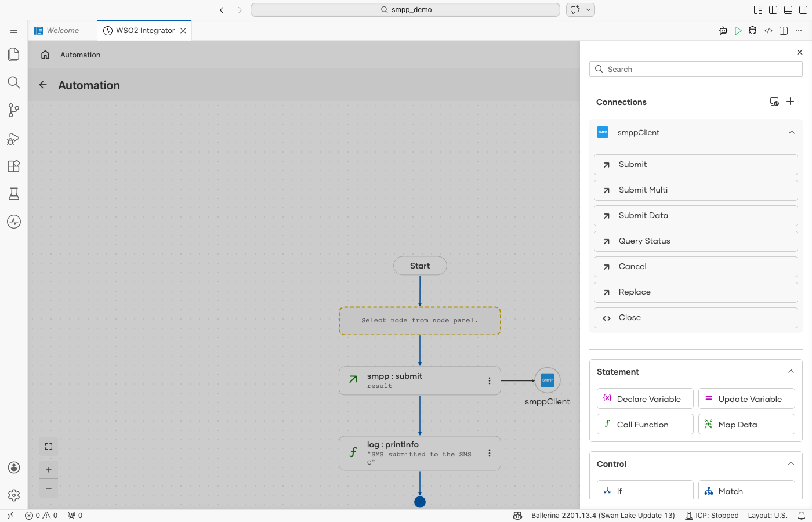The height and width of the screenshot is (522, 812).
Task: Add a Match control node
Action: point(746,490)
